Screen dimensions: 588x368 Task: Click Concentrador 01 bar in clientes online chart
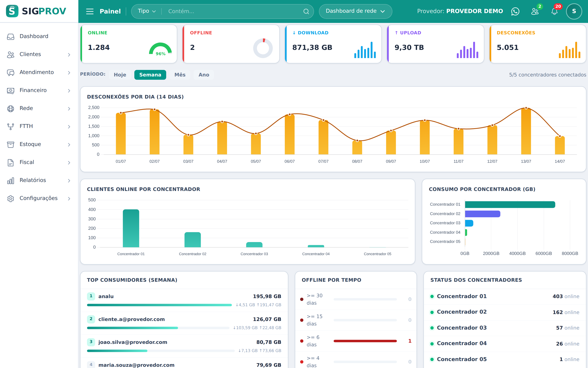131,228
